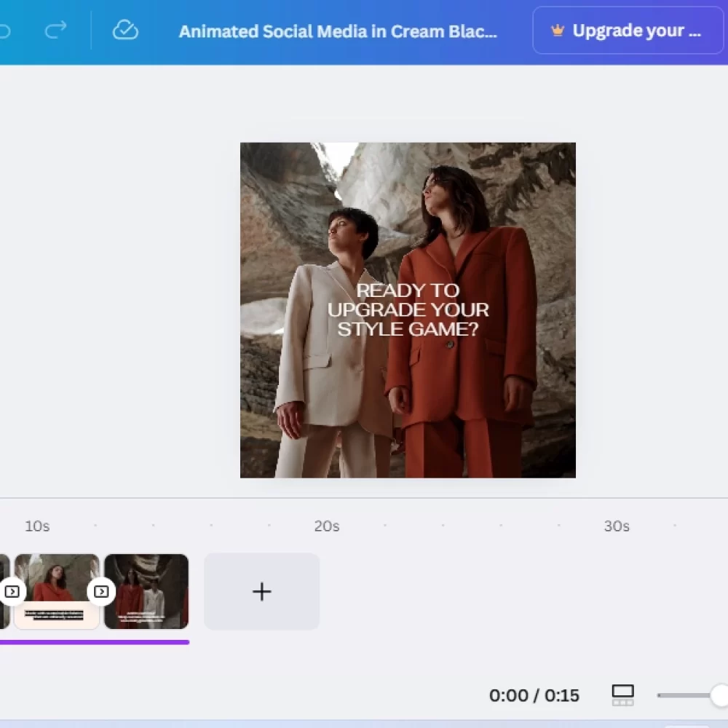Image resolution: width=728 pixels, height=728 pixels.
Task: Select the last dark timeline page thumbnail
Action: click(x=146, y=591)
